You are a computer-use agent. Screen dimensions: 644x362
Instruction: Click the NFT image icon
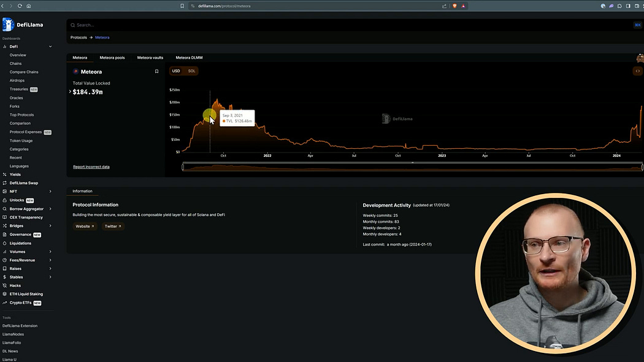point(4,192)
